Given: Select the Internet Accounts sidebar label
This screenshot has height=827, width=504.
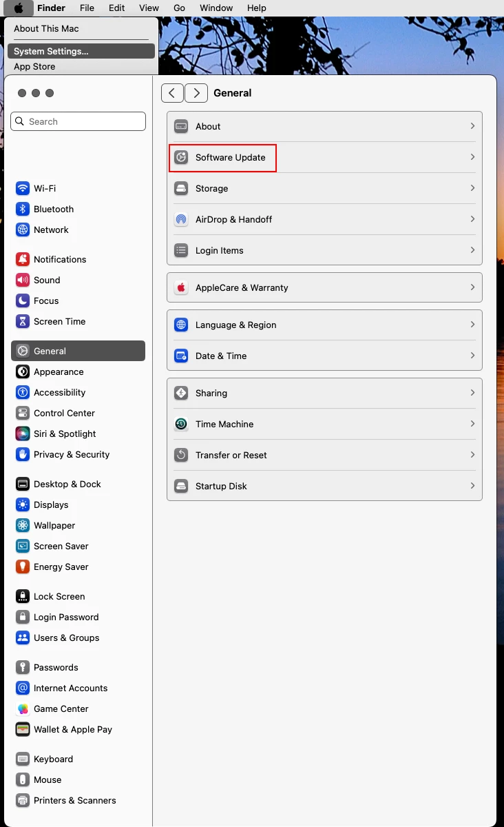Looking at the screenshot, I should 71,688.
